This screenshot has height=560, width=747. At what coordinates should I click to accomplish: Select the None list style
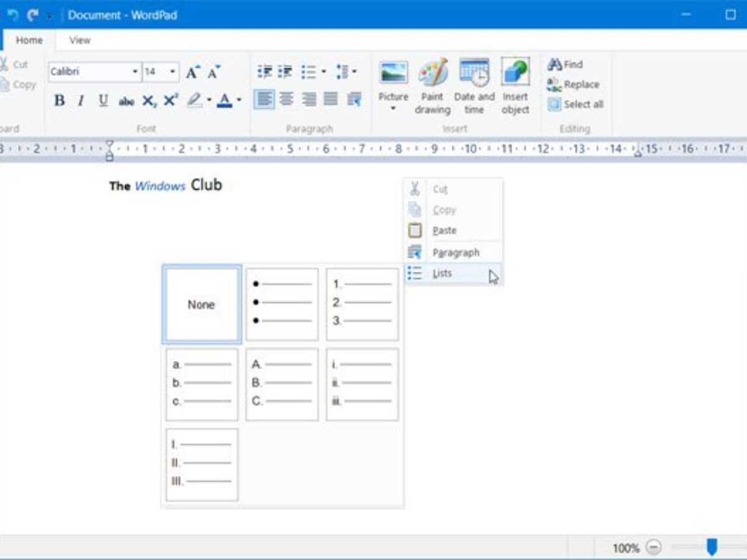(202, 304)
